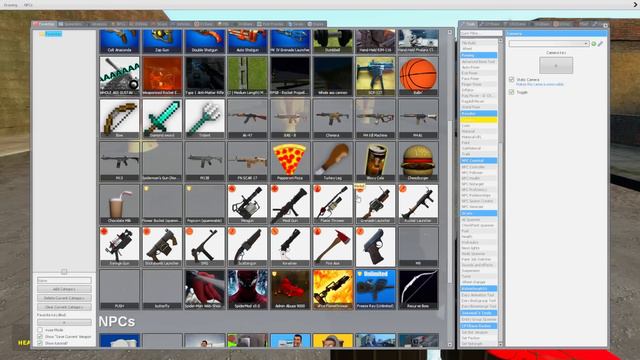Select the basketball weapon tile

pyautogui.click(x=418, y=76)
